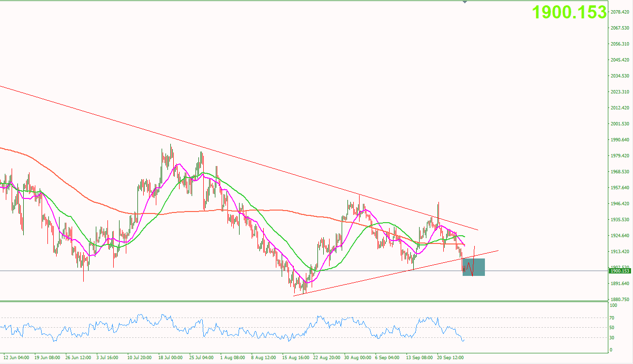The height and width of the screenshot is (364, 633).
Task: Click the 8 Aug 12:00 time label
Action: pyautogui.click(x=264, y=358)
